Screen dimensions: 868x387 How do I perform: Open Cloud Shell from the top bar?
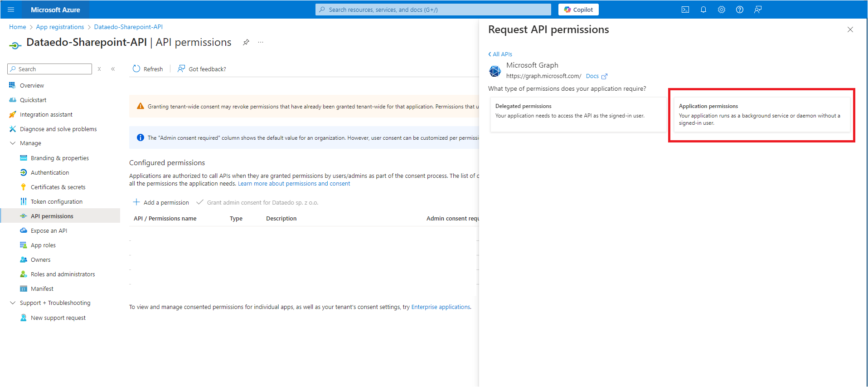685,10
